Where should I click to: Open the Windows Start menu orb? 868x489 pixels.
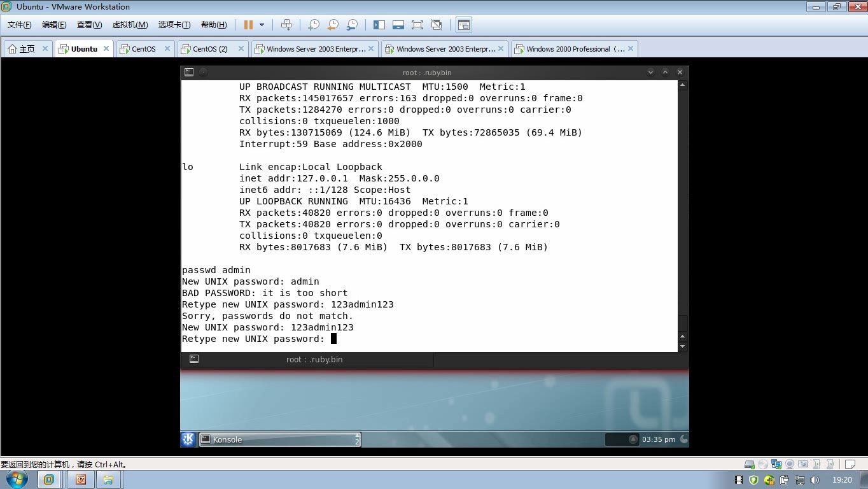[x=17, y=479]
